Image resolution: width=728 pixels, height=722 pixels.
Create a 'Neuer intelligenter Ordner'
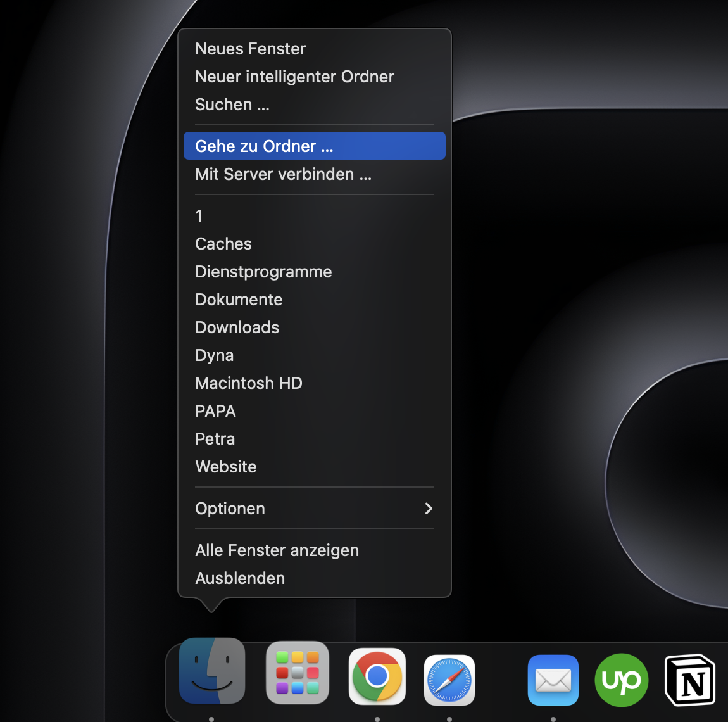coord(294,76)
